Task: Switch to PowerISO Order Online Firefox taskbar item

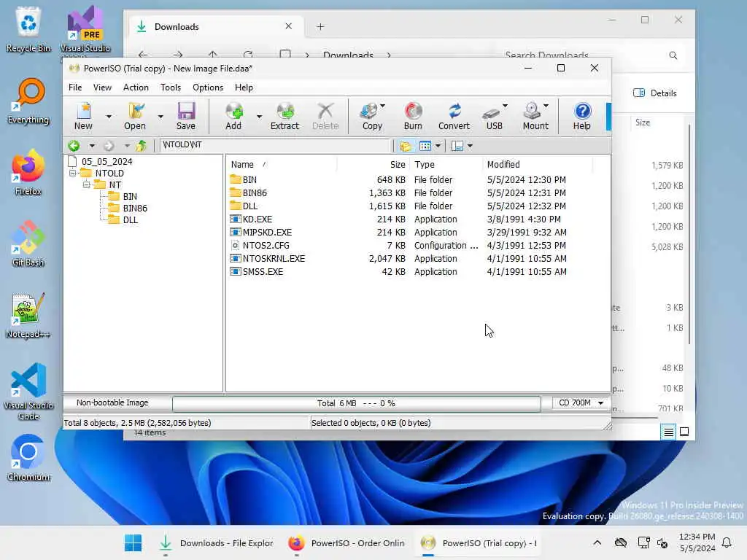Action: 347,542
